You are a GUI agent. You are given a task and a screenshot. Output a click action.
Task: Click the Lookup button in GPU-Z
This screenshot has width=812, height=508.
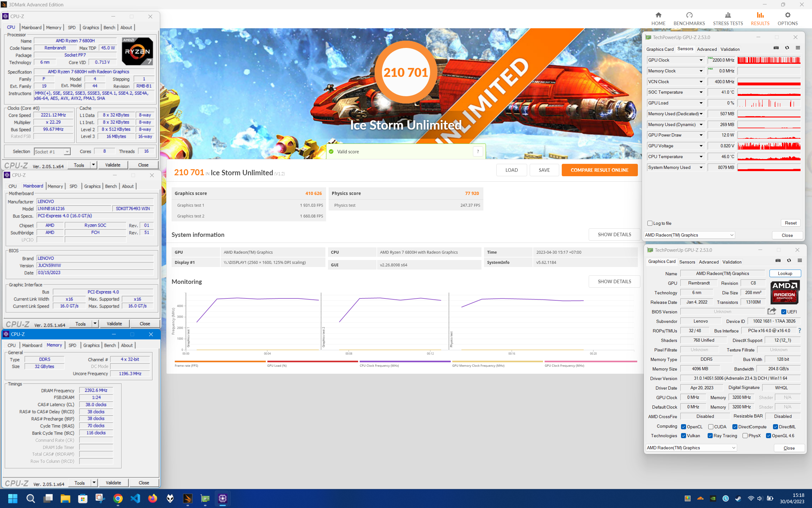785,273
